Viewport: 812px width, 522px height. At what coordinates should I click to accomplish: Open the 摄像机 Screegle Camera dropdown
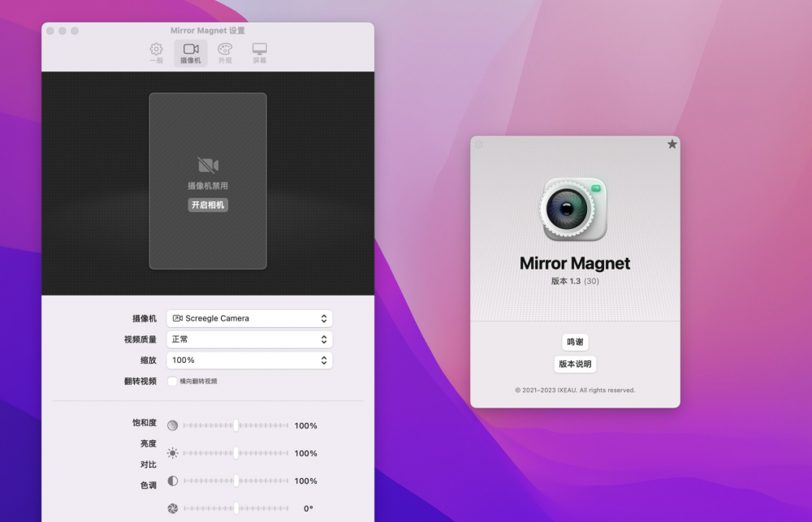tap(249, 318)
